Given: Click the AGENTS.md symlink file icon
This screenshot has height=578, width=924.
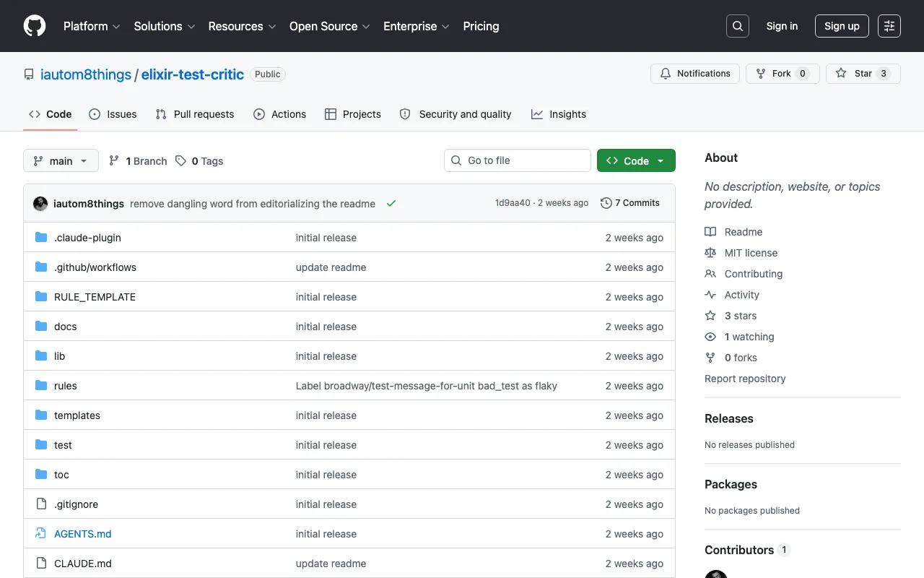Looking at the screenshot, I should pos(41,534).
